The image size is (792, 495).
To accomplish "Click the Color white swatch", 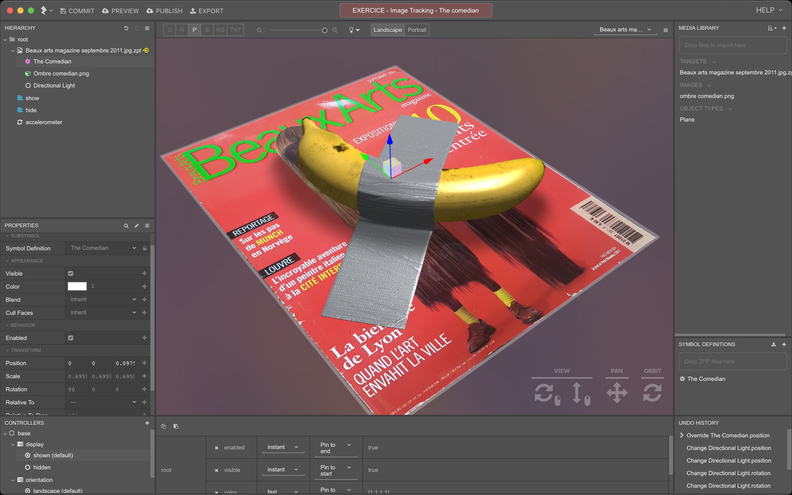I will (77, 286).
